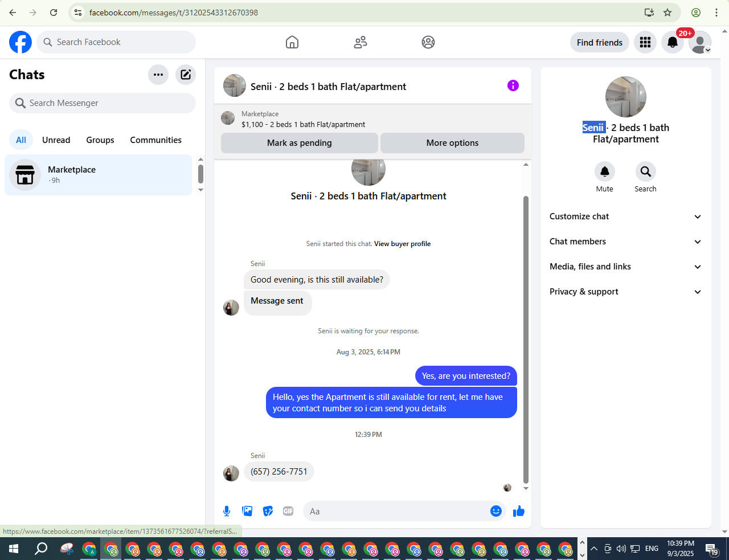
Task: View site information icon in the address bar
Action: (x=79, y=13)
